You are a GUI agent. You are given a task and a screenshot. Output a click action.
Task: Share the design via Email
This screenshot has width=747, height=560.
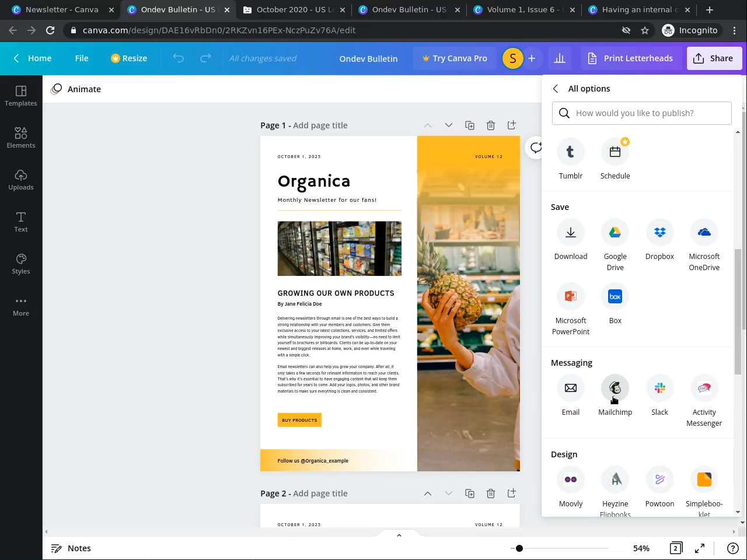pyautogui.click(x=571, y=395)
